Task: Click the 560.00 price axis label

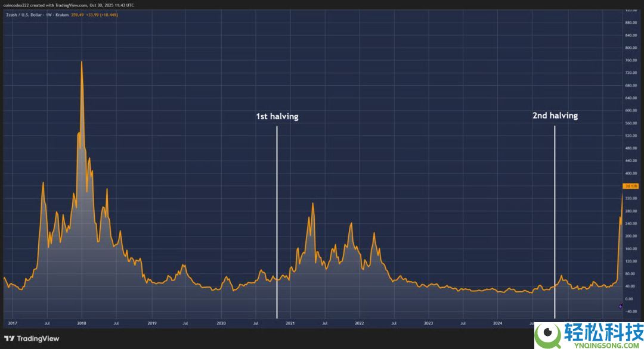Action: pyautogui.click(x=630, y=123)
